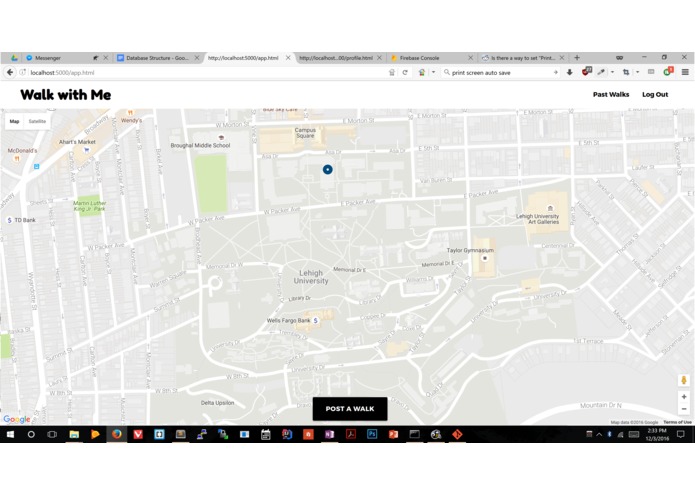Click the Walk with Me logo
The width and height of the screenshot is (695, 494).
click(x=66, y=94)
